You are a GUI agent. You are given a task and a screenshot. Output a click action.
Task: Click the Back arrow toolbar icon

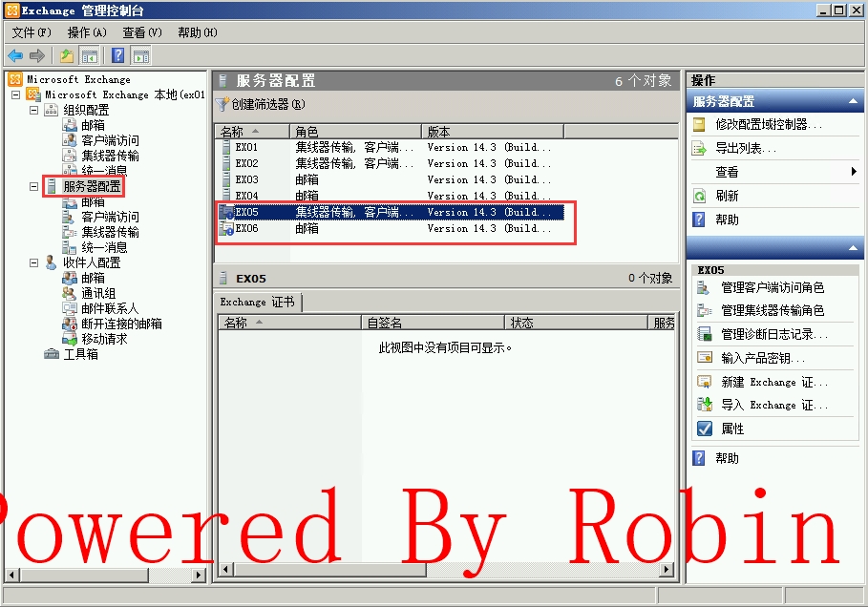(15, 56)
